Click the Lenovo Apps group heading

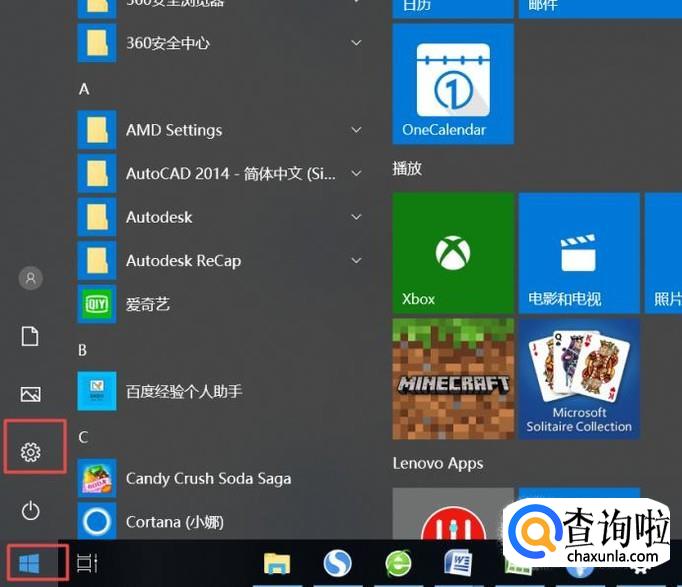tap(438, 464)
